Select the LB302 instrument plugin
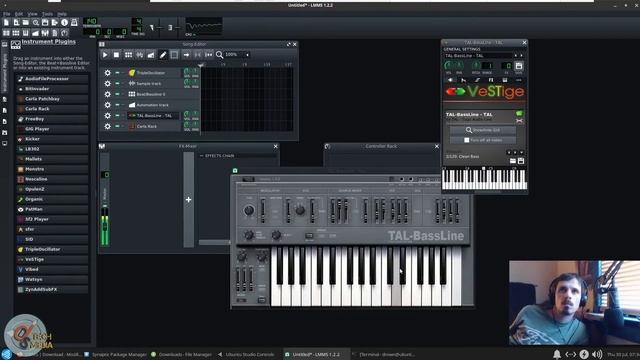The height and width of the screenshot is (360, 640). click(52, 149)
